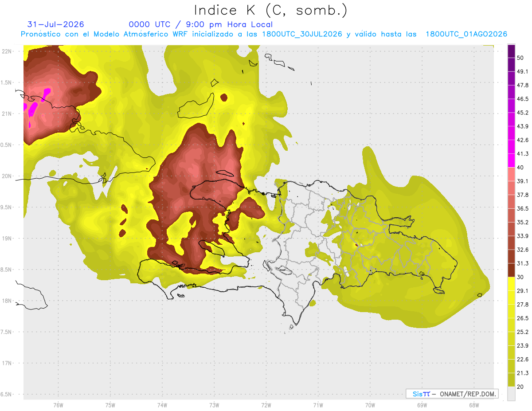This screenshot has width=532, height=411.
Task: Click the '21N' latitude label
Action: point(7,114)
